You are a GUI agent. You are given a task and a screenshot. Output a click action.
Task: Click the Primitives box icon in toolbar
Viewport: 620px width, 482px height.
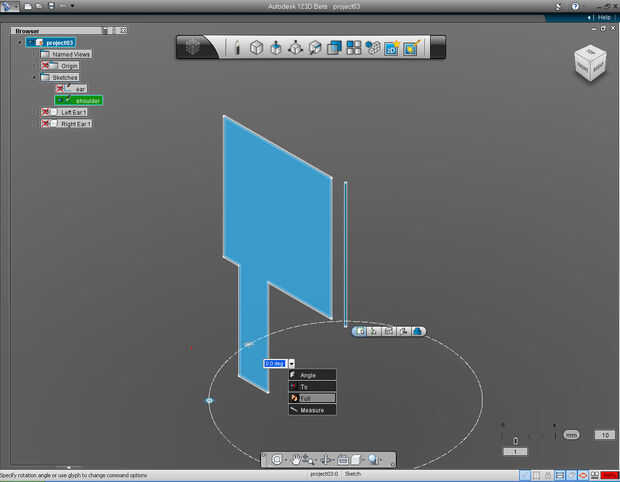pyautogui.click(x=256, y=48)
